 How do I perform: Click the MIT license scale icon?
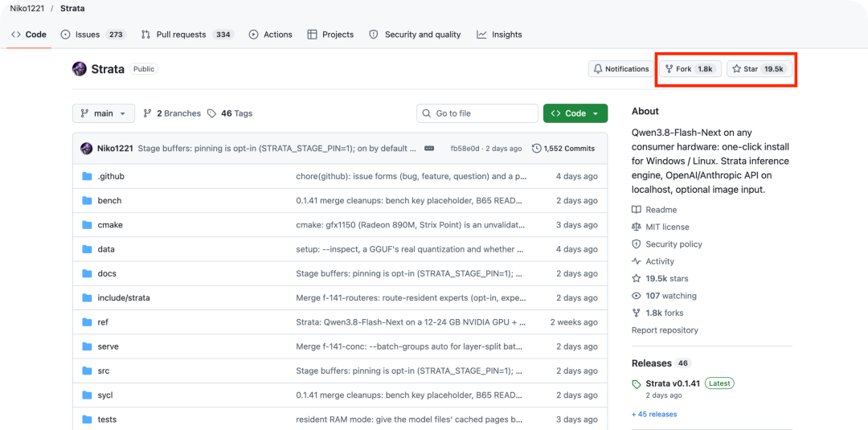click(x=637, y=227)
